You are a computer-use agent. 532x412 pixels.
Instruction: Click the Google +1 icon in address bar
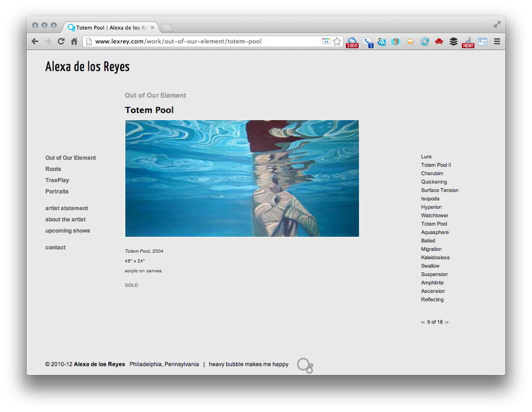(x=326, y=41)
